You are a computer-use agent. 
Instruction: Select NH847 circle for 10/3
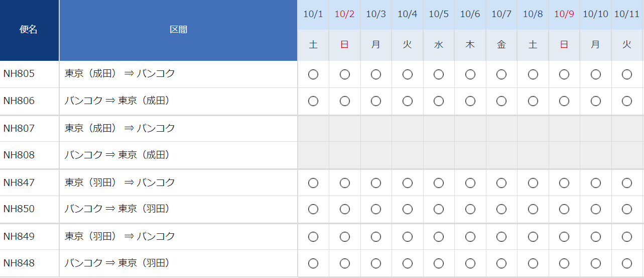tap(376, 183)
